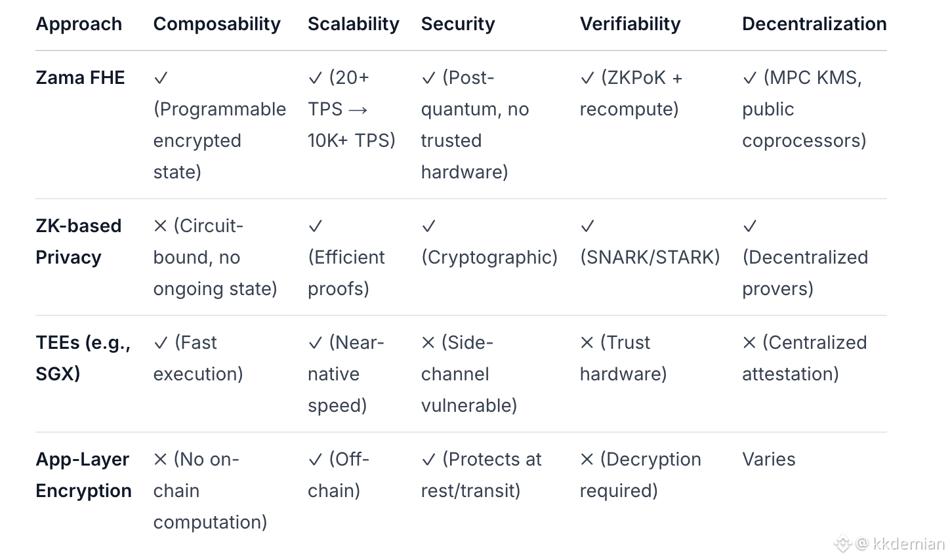
Task: Click the checkmark before "Protects at rest/transit"
Action: pyautogui.click(x=428, y=460)
